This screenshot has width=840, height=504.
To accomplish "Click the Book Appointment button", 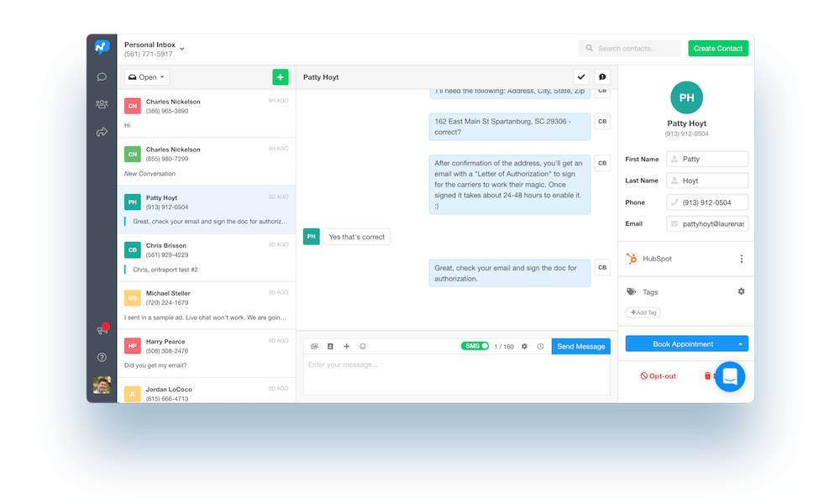I will click(682, 344).
